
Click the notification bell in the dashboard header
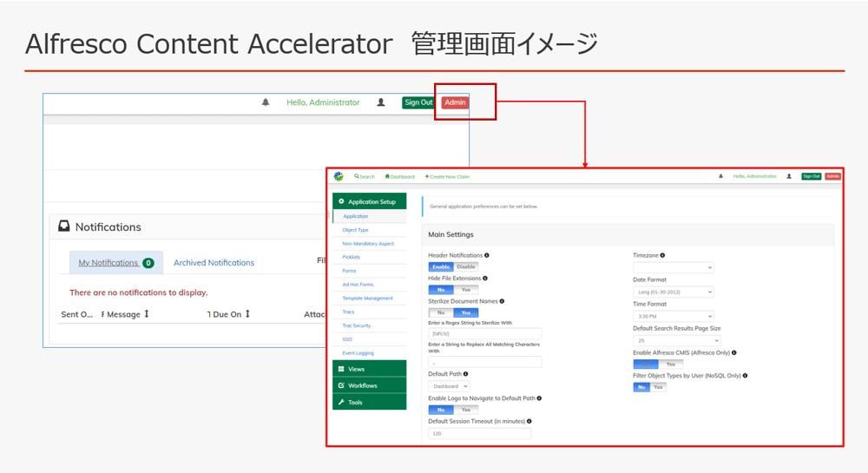(x=266, y=102)
